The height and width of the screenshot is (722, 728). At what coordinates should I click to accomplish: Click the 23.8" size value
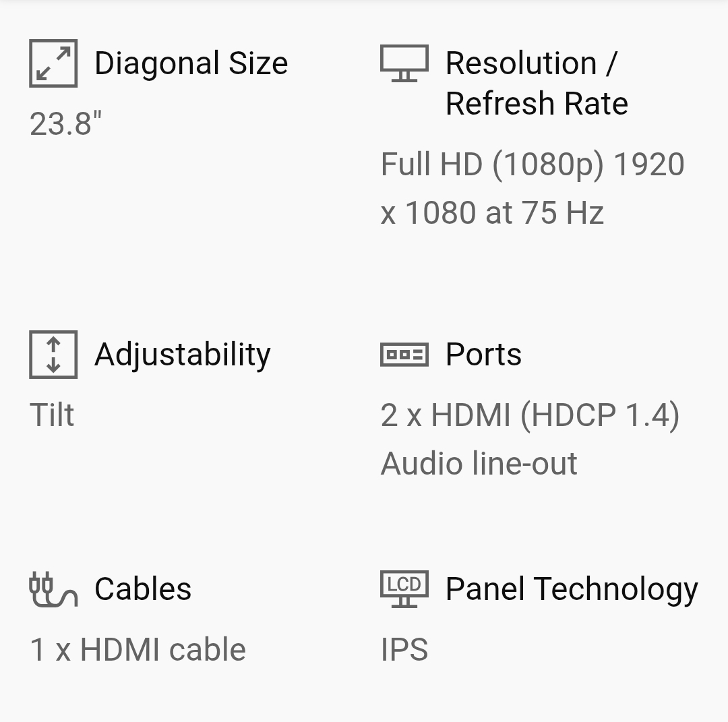[x=65, y=123]
